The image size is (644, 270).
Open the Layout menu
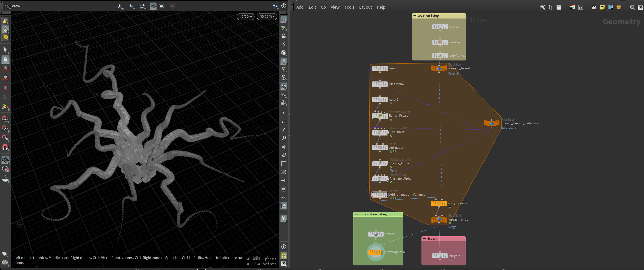365,7
